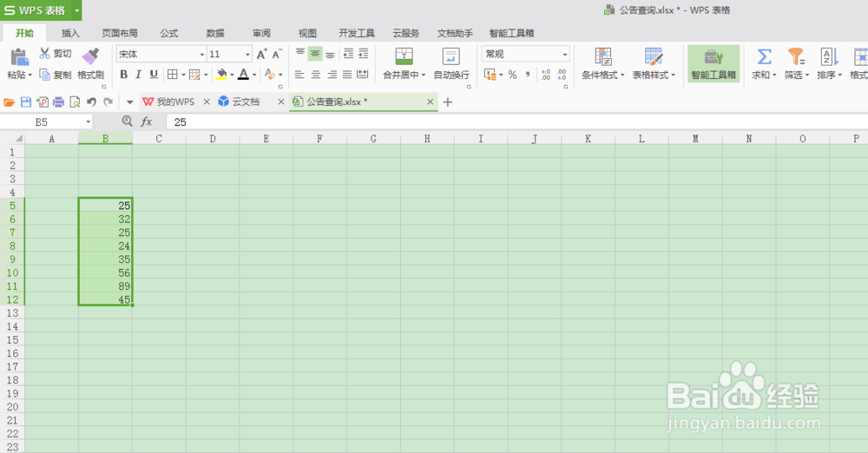Viewport: 868px width, 453px height.
Task: Click the percent style % icon
Action: coord(513,75)
